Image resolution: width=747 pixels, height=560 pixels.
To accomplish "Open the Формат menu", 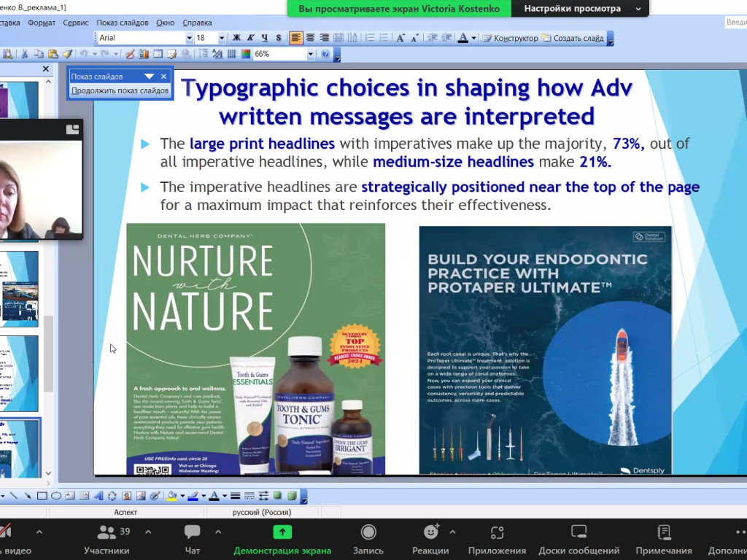I will 42,23.
